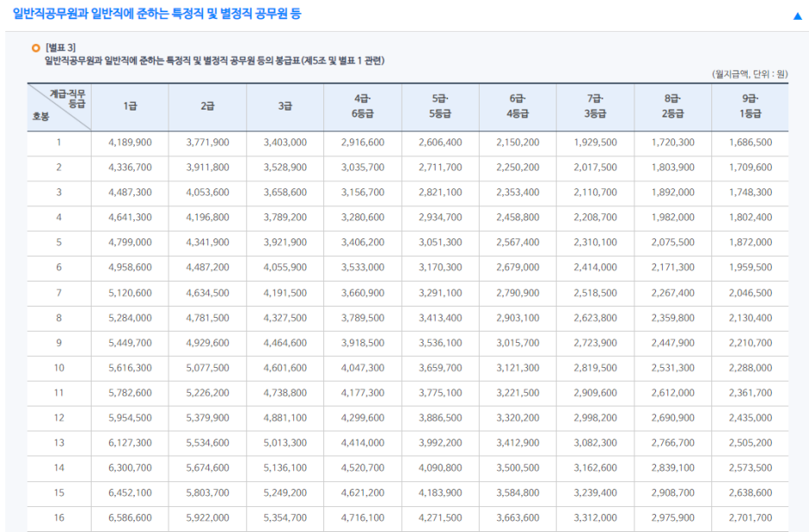Select cell value 2,690,900
The image size is (809, 532).
[x=672, y=418]
